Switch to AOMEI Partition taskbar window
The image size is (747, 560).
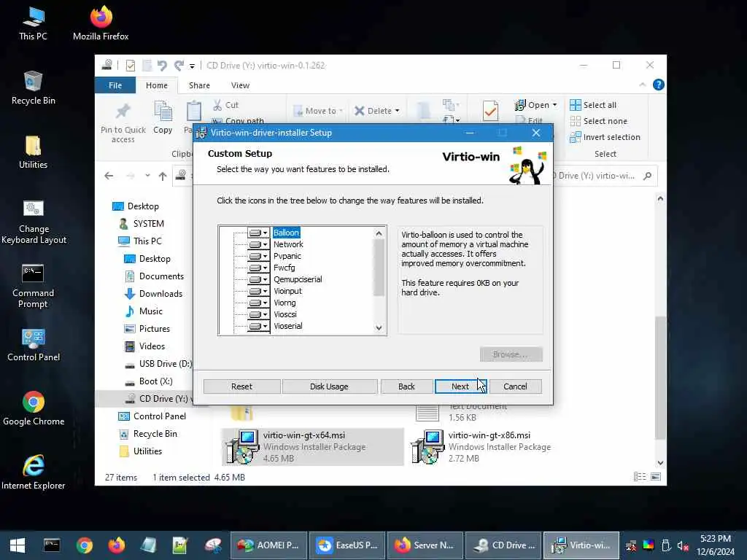[268, 545]
